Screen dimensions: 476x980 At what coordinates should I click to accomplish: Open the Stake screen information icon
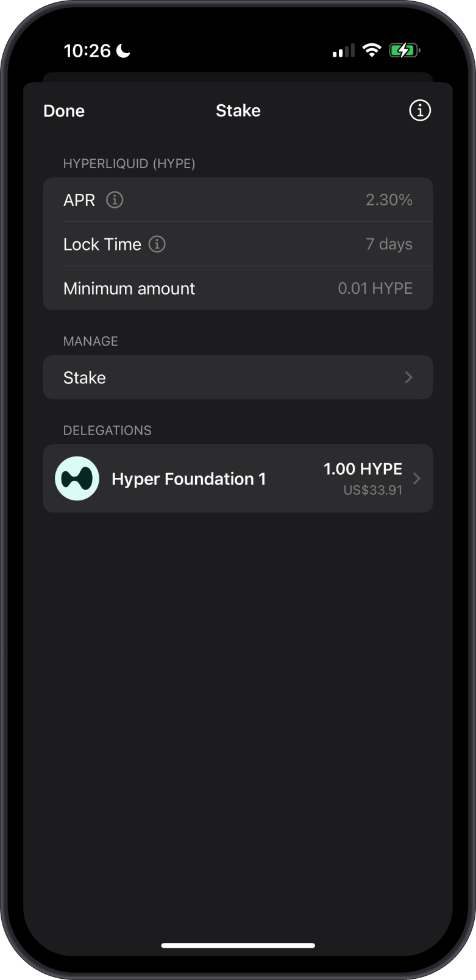pyautogui.click(x=419, y=110)
